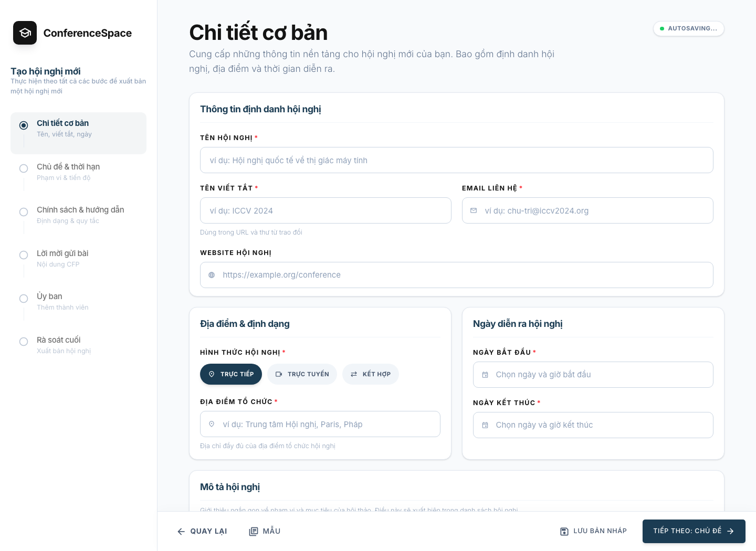
Task: Open the Ngày bắt đầu date picker
Action: pyautogui.click(x=593, y=375)
